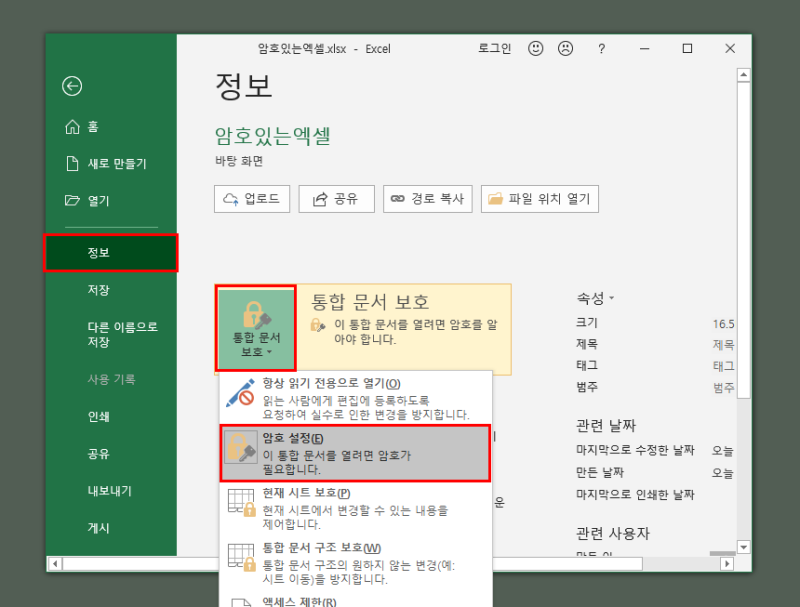Viewport: 800px width, 607px height.
Task: Click the value field next to 범주 label
Action: point(723,388)
